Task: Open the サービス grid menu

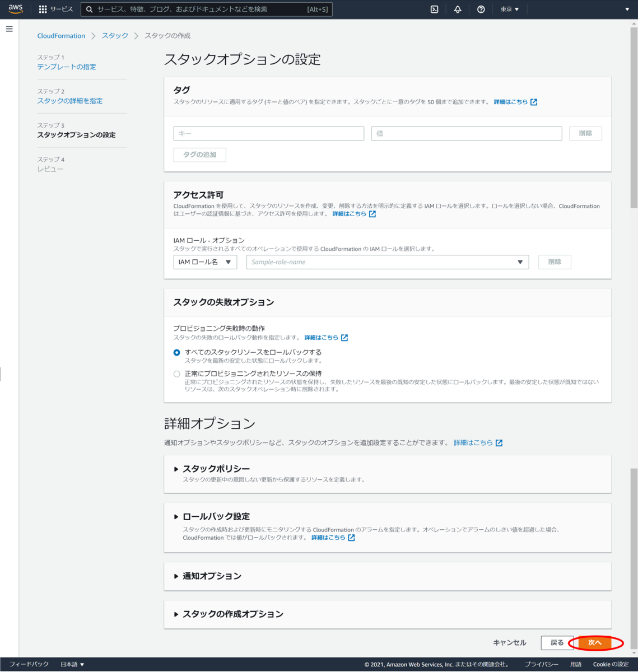Action: coord(55,10)
